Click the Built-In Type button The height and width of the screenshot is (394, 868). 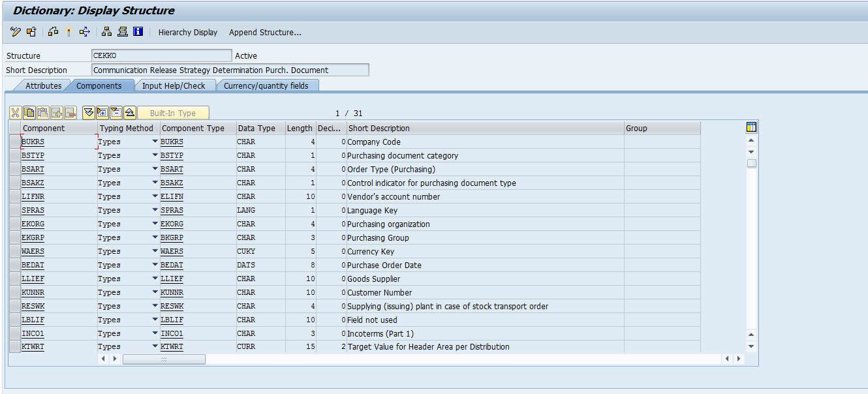[x=173, y=113]
